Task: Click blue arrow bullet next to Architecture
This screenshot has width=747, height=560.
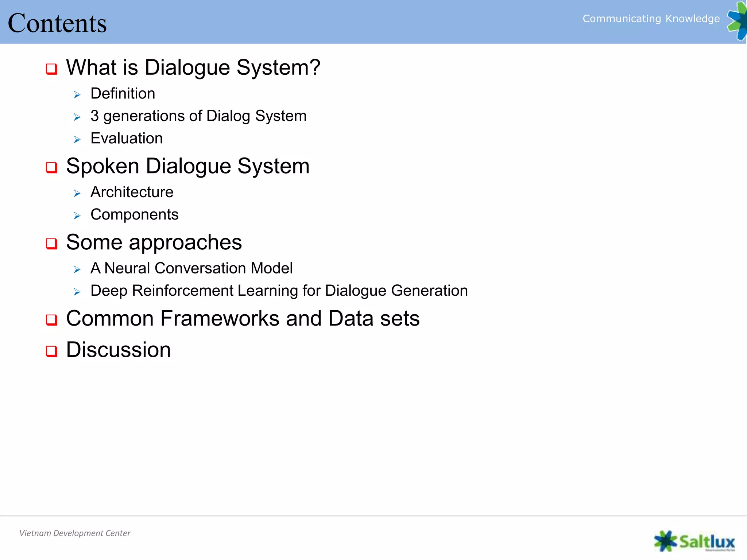Action: click(77, 193)
